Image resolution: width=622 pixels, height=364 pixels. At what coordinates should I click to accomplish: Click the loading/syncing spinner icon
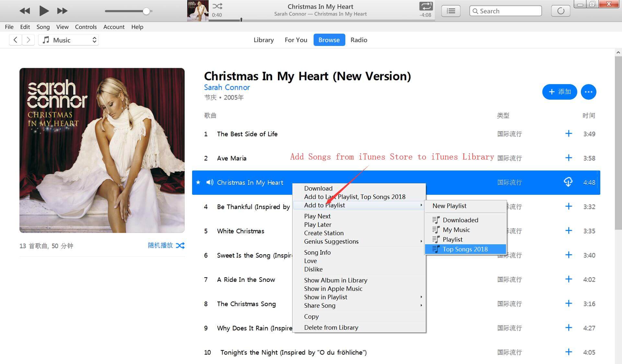(561, 11)
